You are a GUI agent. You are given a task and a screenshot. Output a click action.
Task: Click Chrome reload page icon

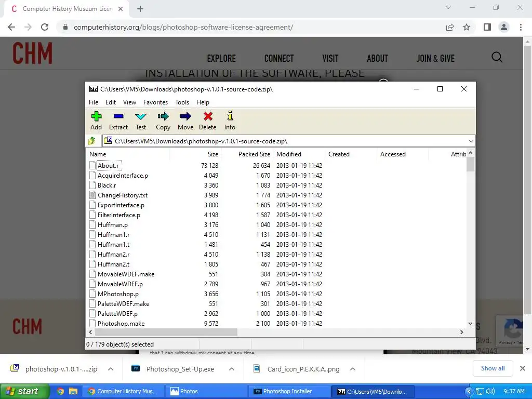[45, 27]
